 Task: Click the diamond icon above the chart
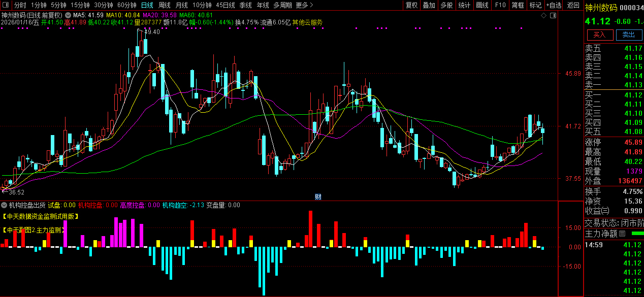pyautogui.click(x=543, y=16)
